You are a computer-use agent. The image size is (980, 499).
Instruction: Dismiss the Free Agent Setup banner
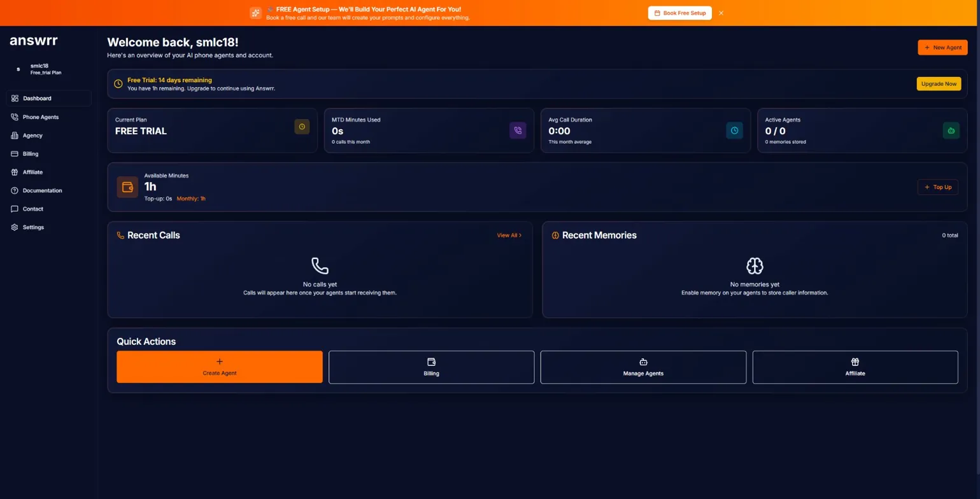721,13
